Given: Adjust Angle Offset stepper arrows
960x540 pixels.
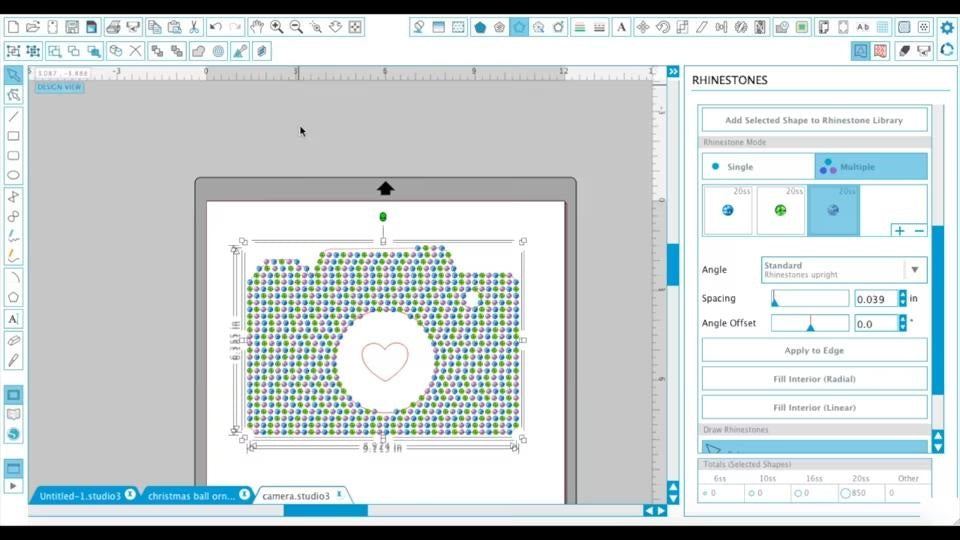Looking at the screenshot, I should [x=902, y=323].
